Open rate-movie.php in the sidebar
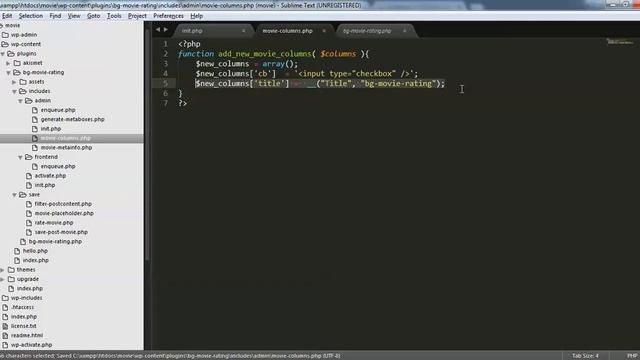Viewport: 640px width, 360px height. [x=54, y=222]
